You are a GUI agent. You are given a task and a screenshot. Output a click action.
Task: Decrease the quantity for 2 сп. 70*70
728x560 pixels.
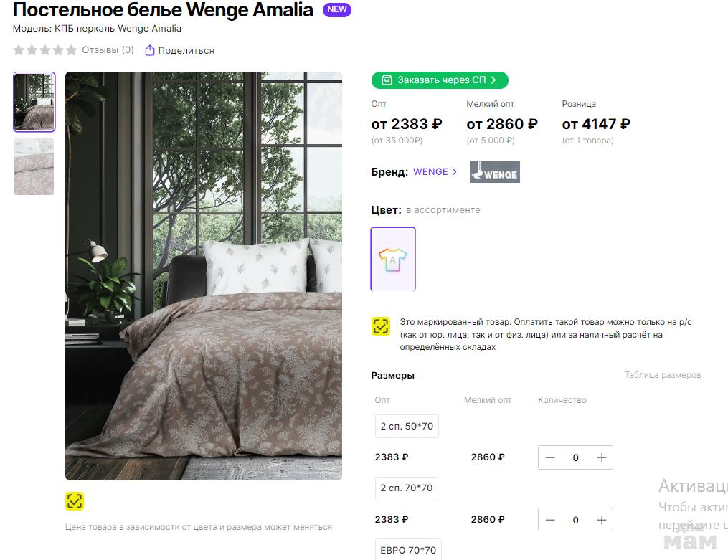tap(550, 520)
